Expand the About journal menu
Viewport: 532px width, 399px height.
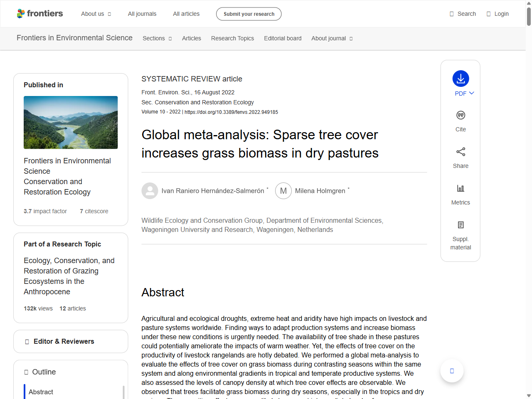click(x=332, y=38)
